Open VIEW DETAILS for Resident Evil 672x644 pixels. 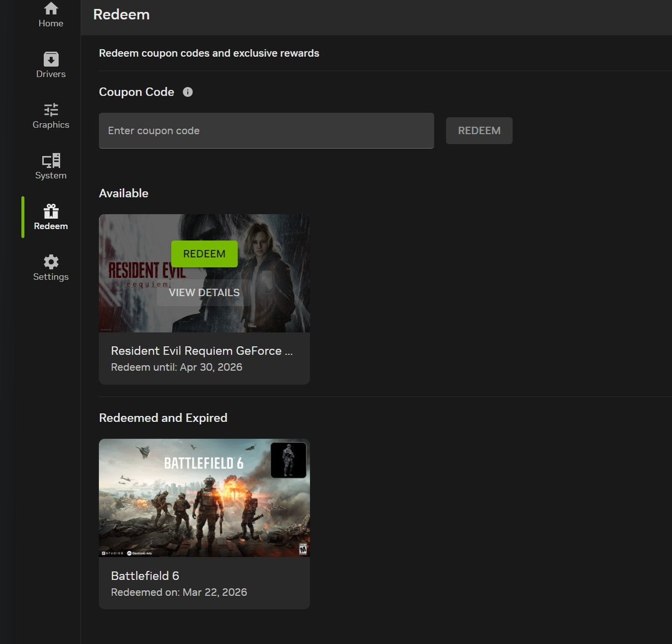tap(204, 293)
